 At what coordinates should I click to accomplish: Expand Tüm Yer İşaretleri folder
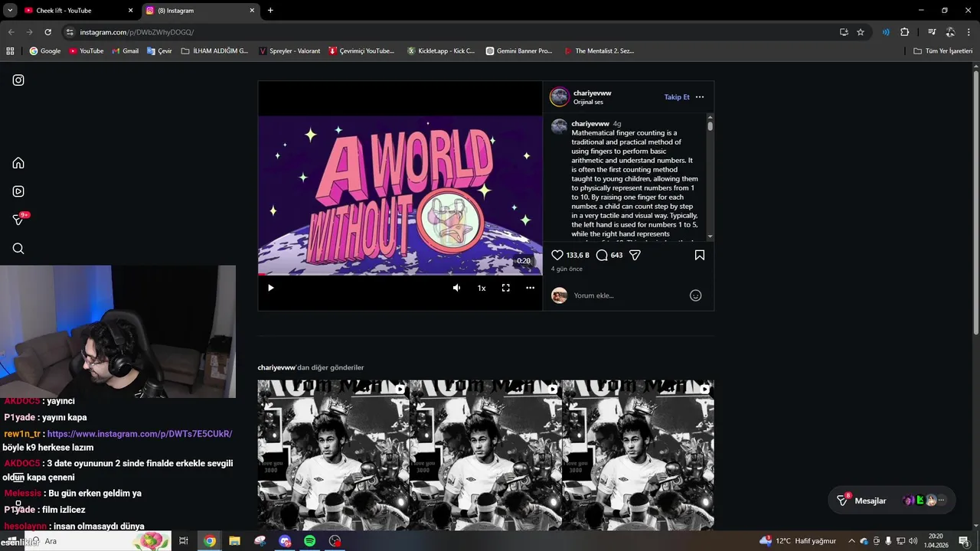(942, 51)
